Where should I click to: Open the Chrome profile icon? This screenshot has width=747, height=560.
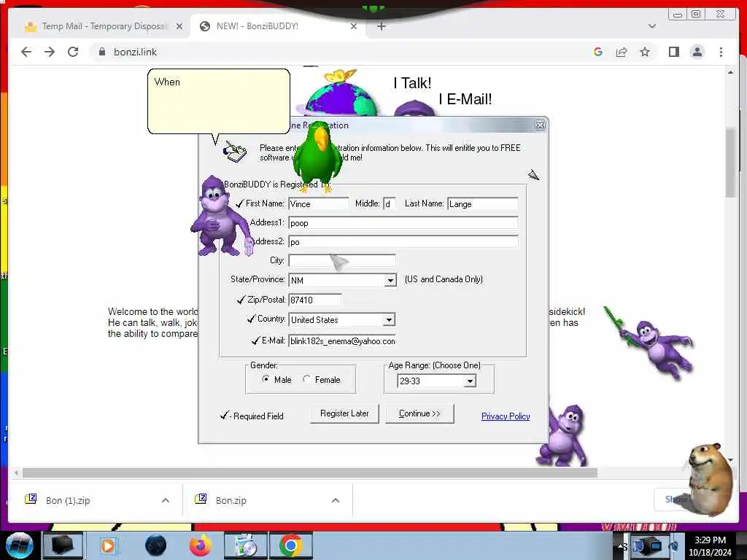697,52
